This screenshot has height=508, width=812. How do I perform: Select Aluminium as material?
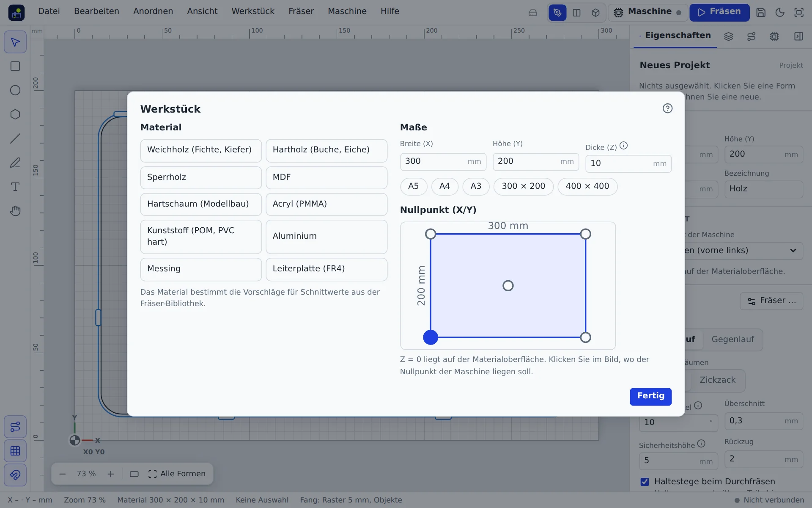coord(326,237)
